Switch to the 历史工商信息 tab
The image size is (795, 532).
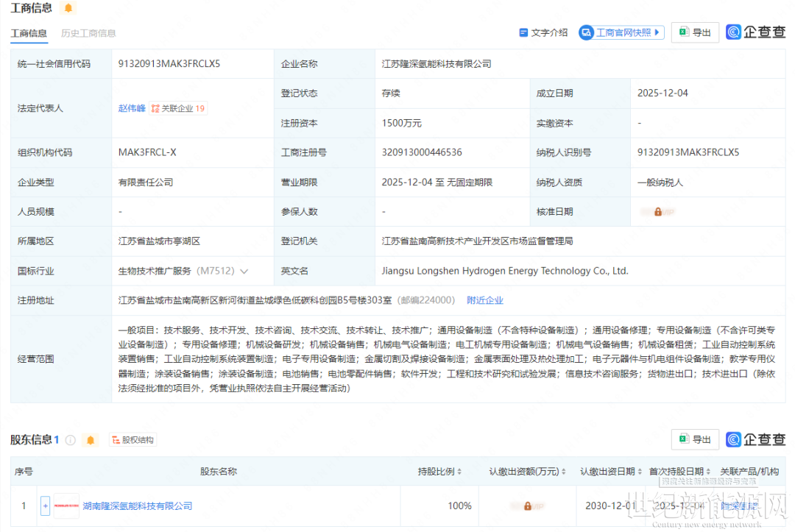pos(88,33)
